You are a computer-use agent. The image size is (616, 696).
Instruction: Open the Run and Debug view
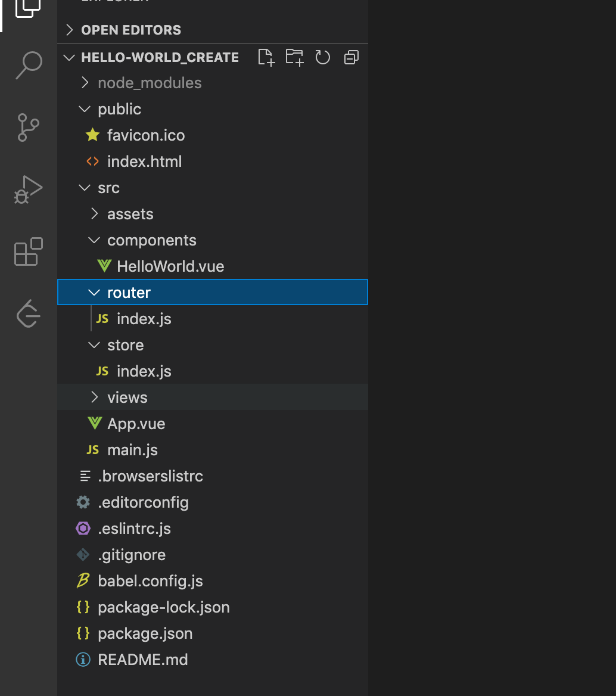(29, 190)
